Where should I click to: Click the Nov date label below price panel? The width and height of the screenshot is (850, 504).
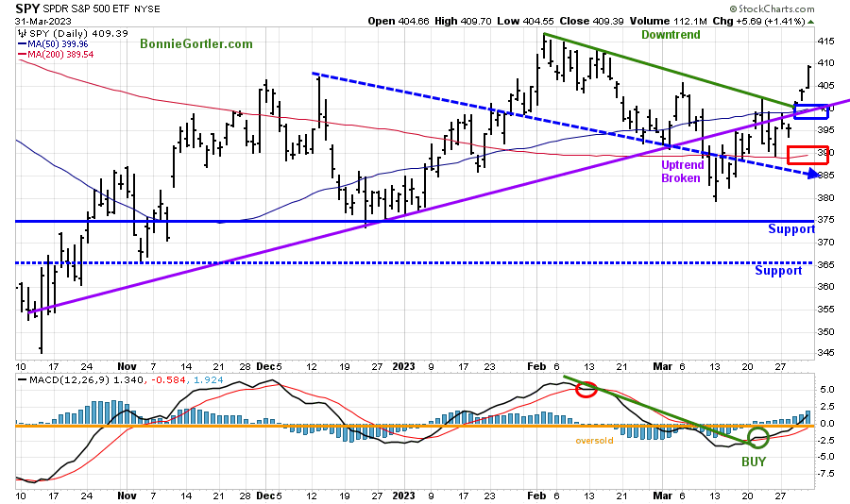(127, 366)
